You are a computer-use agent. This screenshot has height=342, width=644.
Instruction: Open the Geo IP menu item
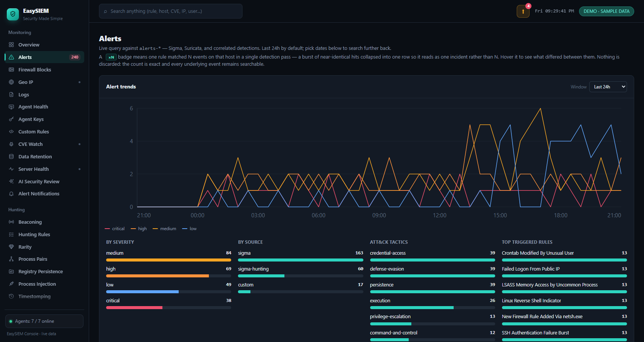coord(44,82)
